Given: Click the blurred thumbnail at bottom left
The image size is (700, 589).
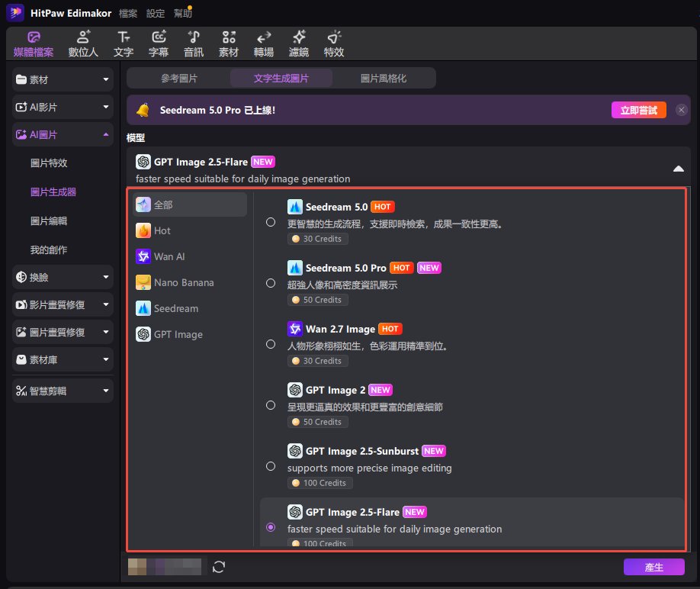Looking at the screenshot, I should [x=165, y=567].
